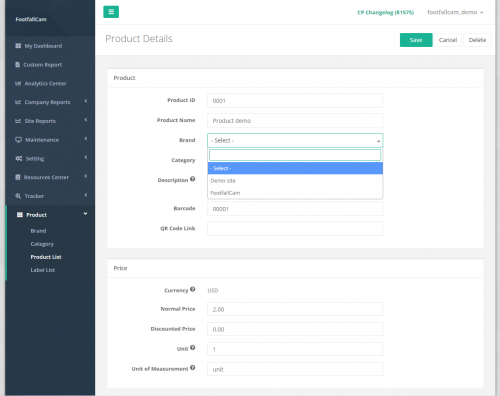Click Setting gears icon

[19, 158]
